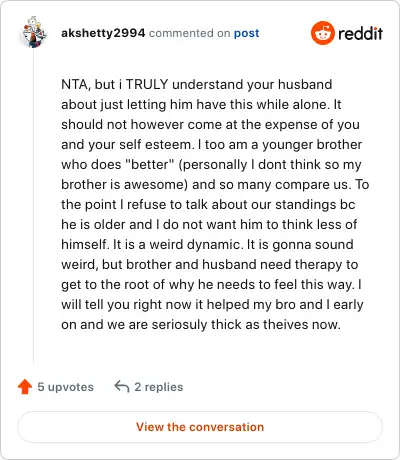Click the "commented on" gray text
This screenshot has height=460, width=400.
[x=189, y=33]
